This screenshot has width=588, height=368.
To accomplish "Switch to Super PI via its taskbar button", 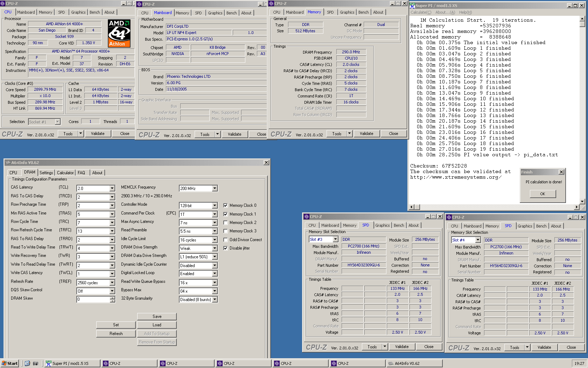I will [x=72, y=363].
